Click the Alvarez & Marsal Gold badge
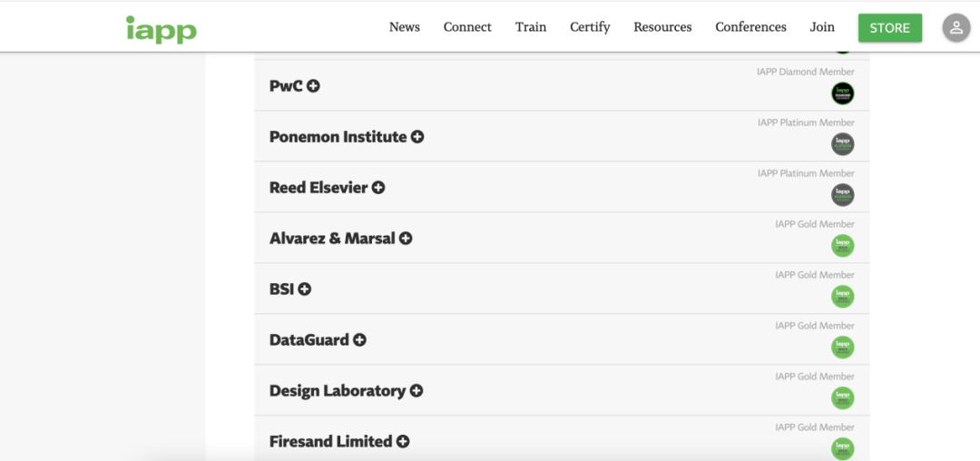Screen dimensions: 980x461 (x=842, y=246)
